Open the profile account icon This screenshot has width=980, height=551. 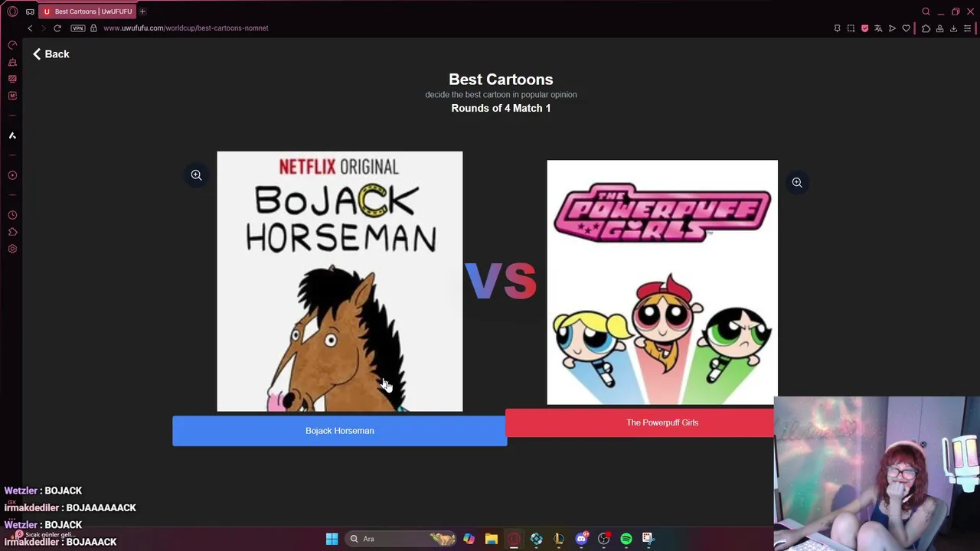point(939,28)
